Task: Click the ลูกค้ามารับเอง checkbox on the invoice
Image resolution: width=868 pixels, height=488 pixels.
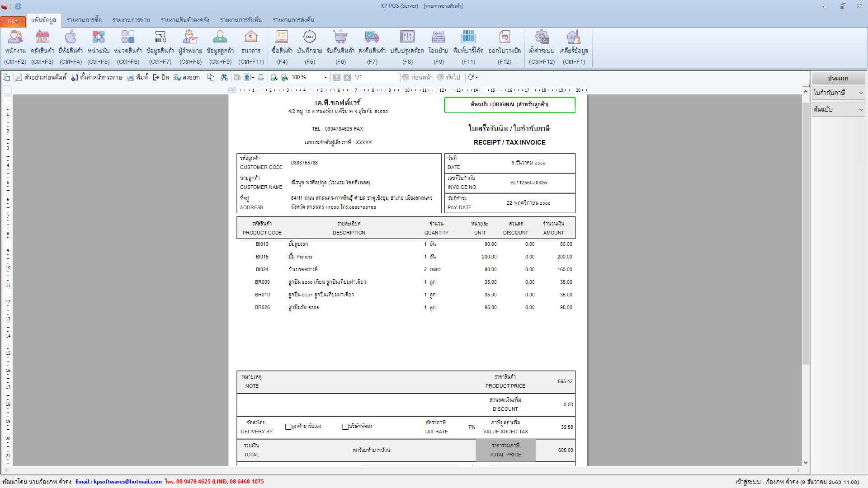Action: 288,427
